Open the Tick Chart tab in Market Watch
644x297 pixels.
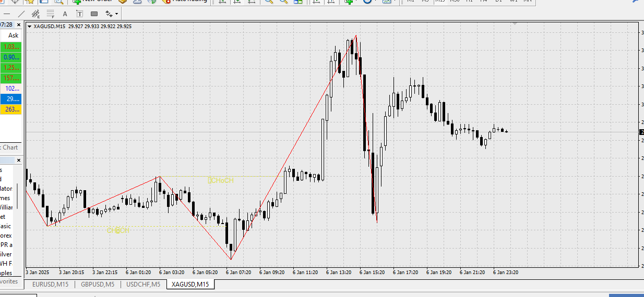pyautogui.click(x=9, y=147)
